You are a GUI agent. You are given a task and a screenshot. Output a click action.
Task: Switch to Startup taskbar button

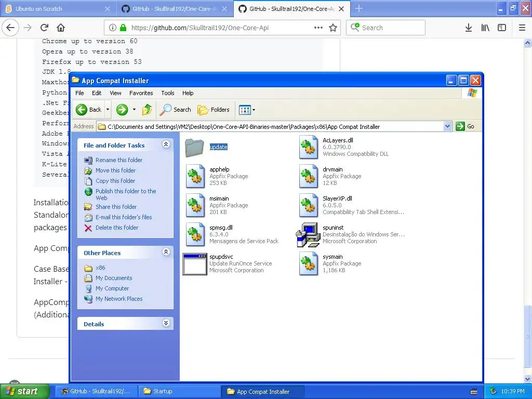(180, 391)
